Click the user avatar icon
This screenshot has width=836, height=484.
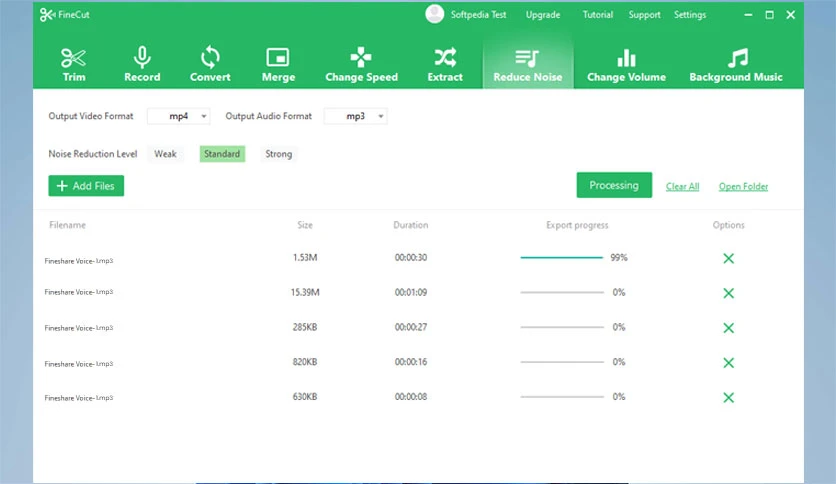(435, 14)
